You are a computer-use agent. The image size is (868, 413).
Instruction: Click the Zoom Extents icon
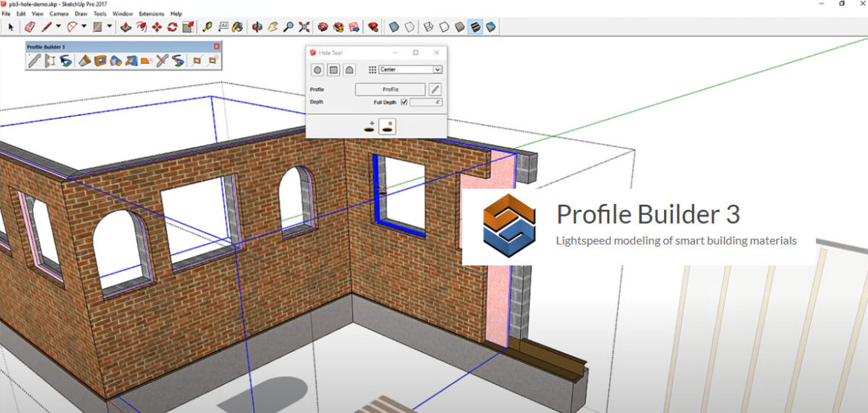[x=304, y=27]
